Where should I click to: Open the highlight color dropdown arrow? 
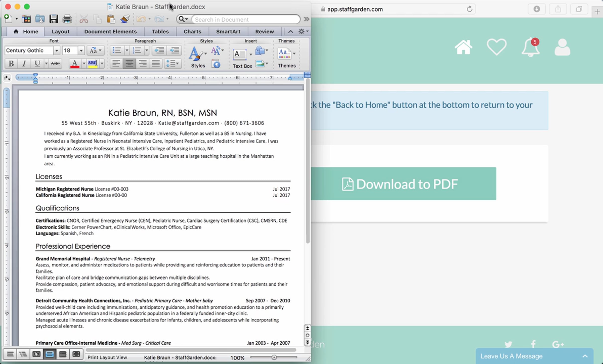[x=102, y=64]
